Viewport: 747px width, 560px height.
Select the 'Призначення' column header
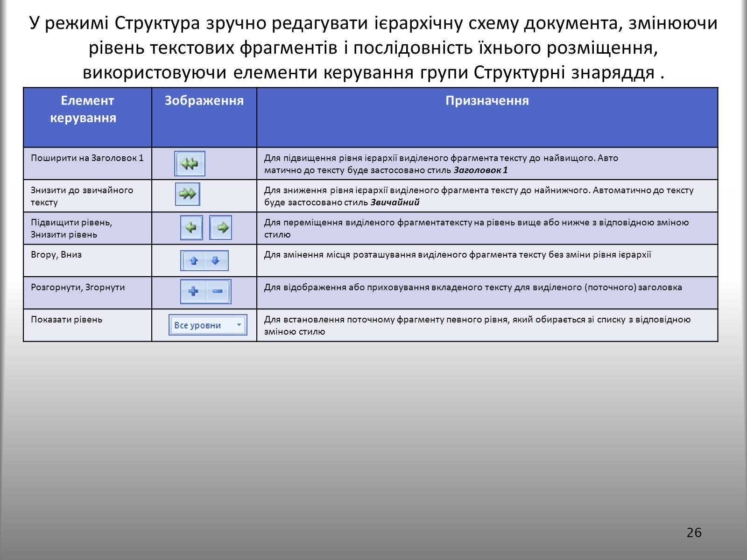pos(487,117)
